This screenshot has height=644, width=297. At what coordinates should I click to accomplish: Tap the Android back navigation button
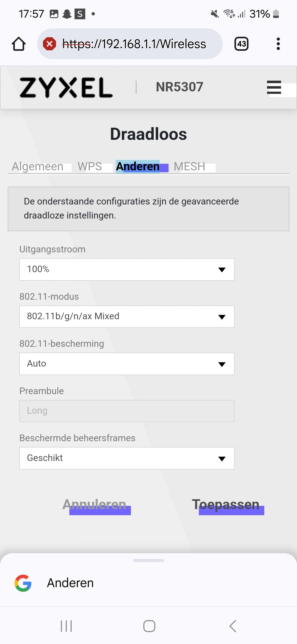pos(233,626)
